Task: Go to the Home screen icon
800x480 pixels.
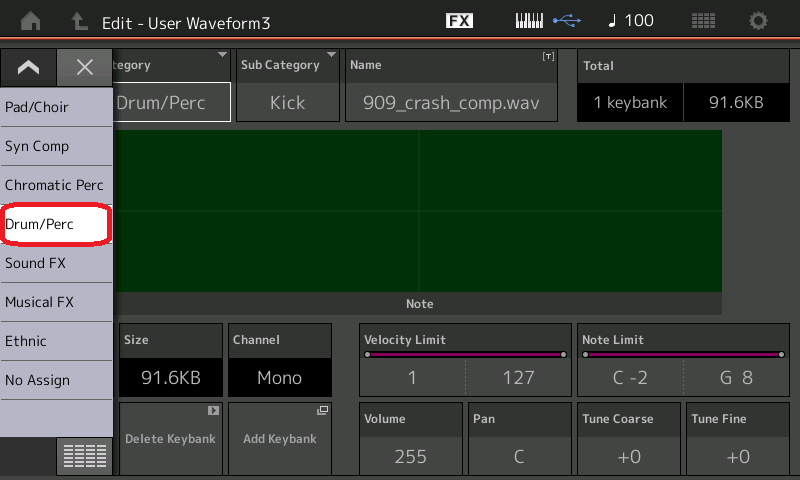Action: point(31,21)
